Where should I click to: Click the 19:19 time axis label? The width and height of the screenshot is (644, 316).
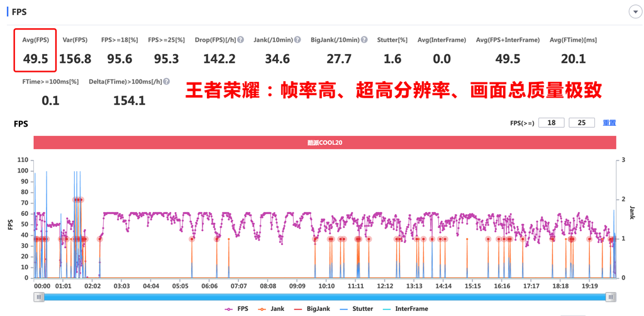[589, 286]
